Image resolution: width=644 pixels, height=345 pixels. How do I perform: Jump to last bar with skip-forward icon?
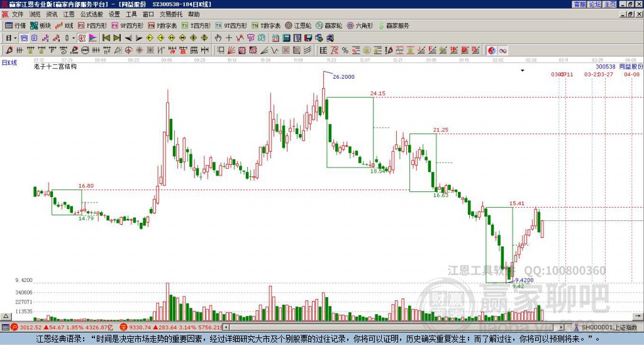pos(117,38)
